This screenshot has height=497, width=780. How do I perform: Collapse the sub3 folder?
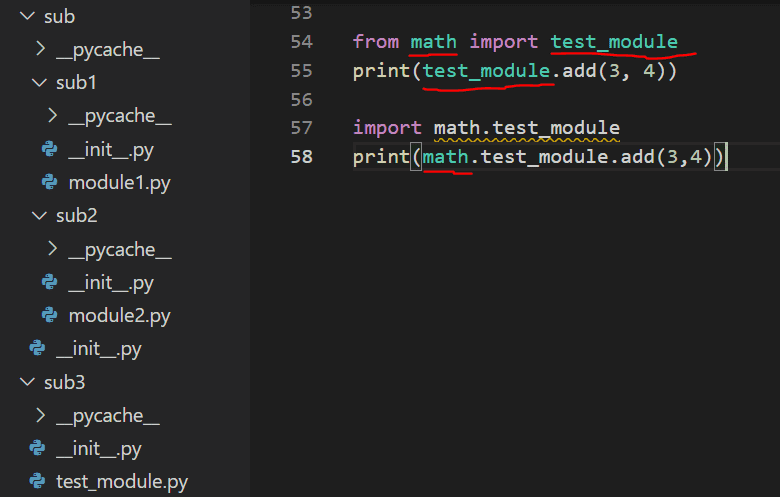[26, 382]
